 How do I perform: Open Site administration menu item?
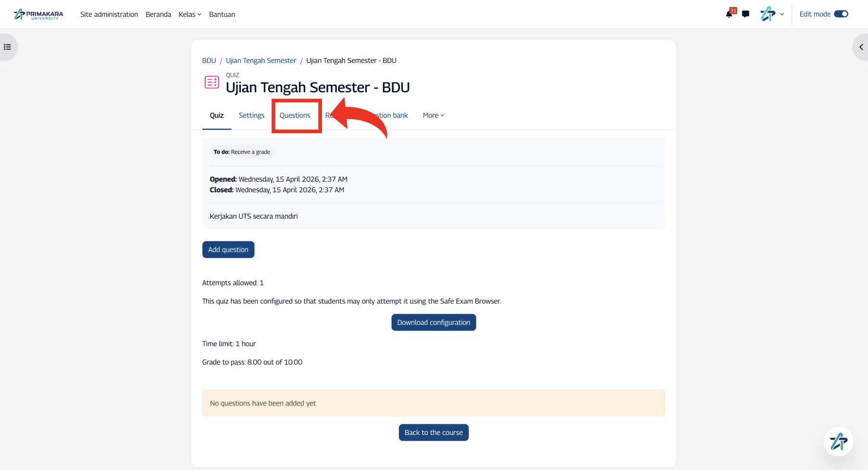tap(109, 14)
